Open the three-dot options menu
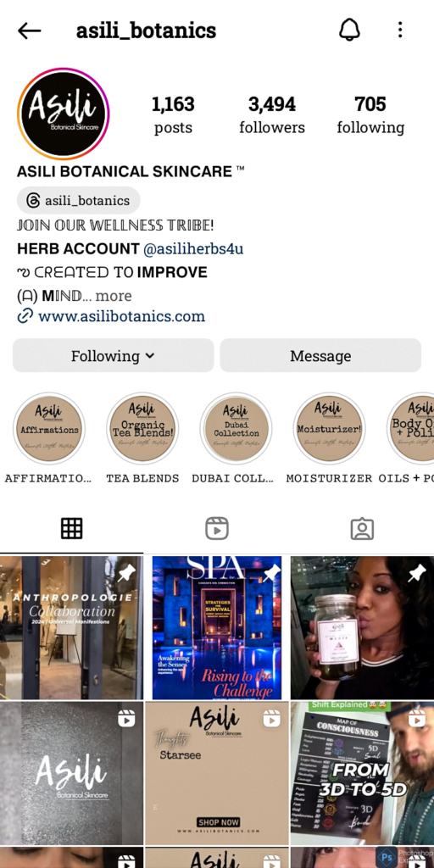 pyautogui.click(x=400, y=31)
